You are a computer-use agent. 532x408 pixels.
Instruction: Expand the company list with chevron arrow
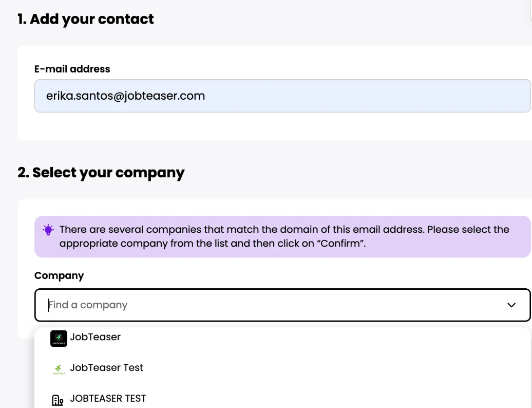511,305
